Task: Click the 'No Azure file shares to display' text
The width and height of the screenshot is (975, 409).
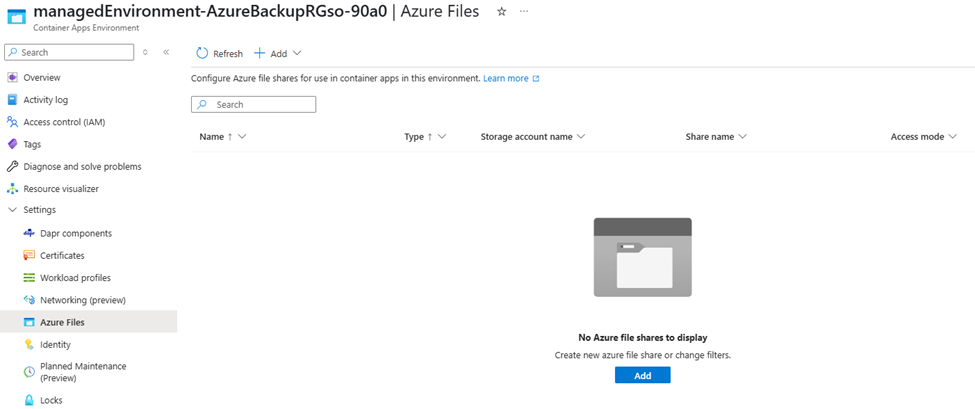Action: coord(643,338)
